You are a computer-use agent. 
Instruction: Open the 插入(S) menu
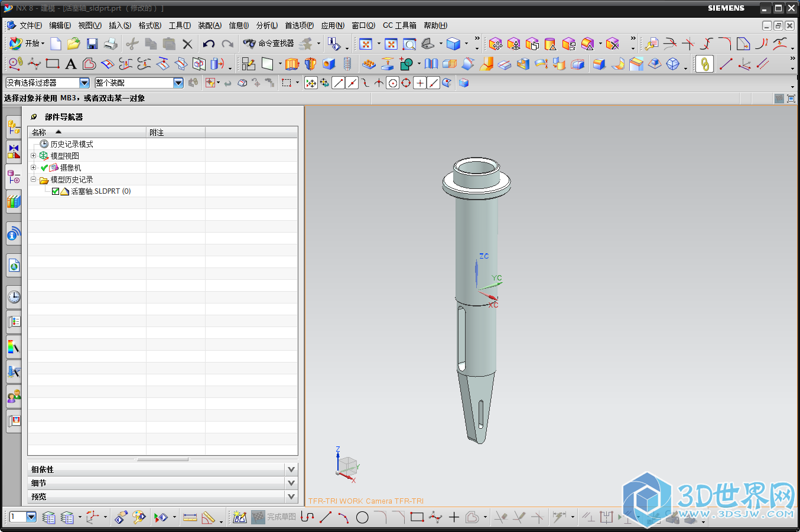120,25
